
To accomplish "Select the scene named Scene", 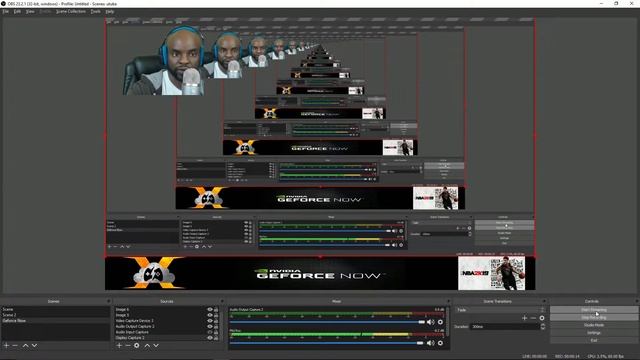I will tap(56, 309).
